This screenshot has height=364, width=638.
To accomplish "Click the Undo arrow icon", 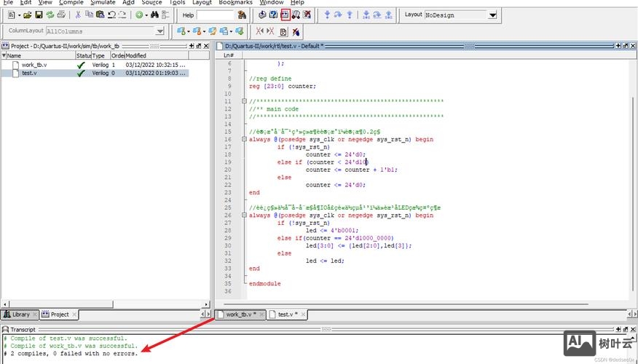I will click(x=111, y=15).
